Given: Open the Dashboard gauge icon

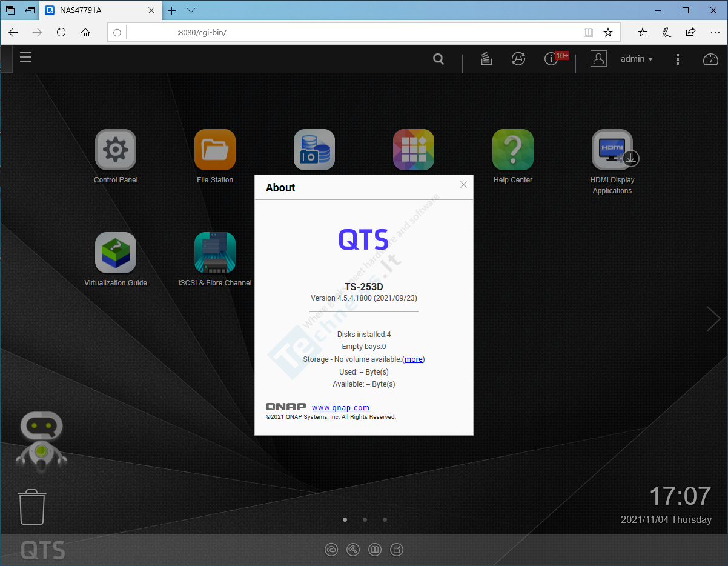Looking at the screenshot, I should point(710,59).
